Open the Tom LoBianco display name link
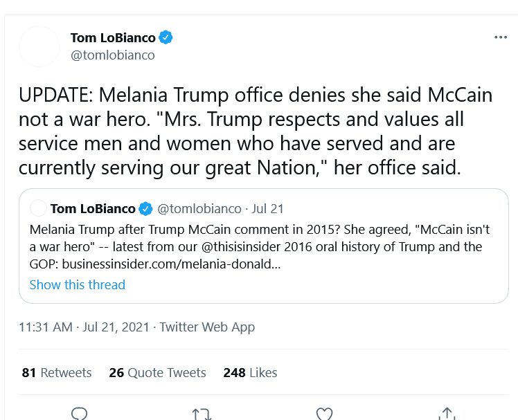The height and width of the screenshot is (420, 518). [113, 37]
